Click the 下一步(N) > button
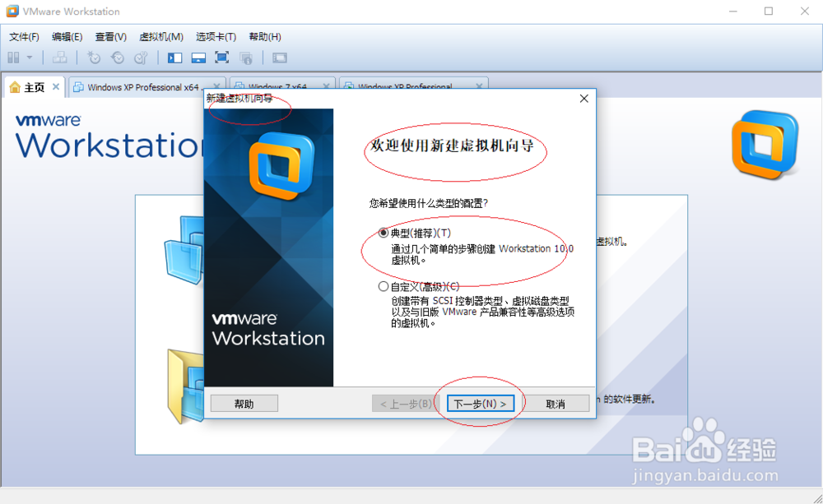Image resolution: width=823 pixels, height=504 pixels. click(481, 404)
